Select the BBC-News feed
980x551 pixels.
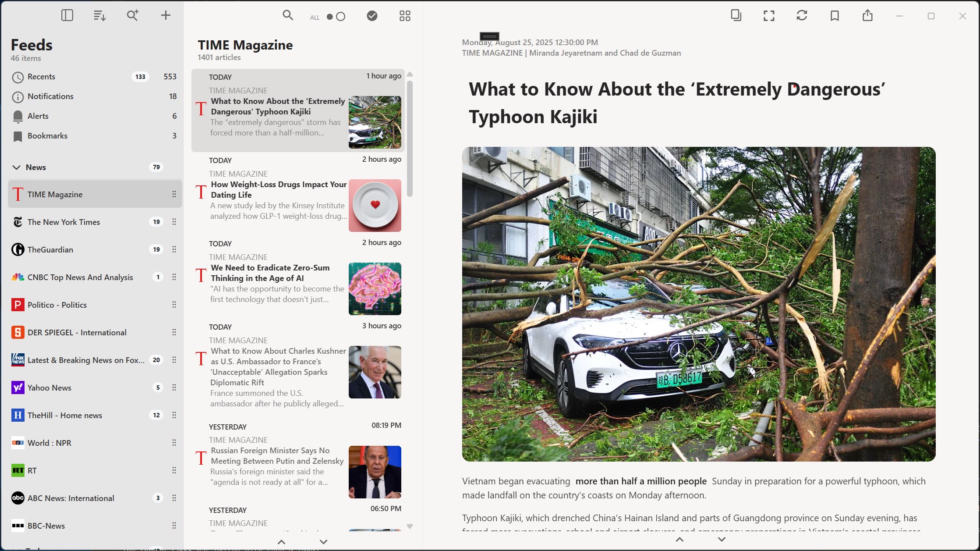pos(95,526)
